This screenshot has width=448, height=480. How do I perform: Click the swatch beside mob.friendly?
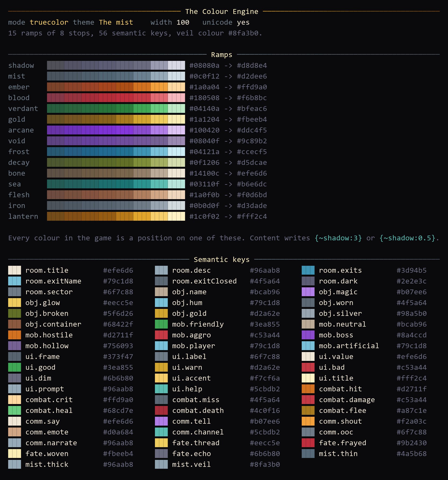[x=161, y=324]
